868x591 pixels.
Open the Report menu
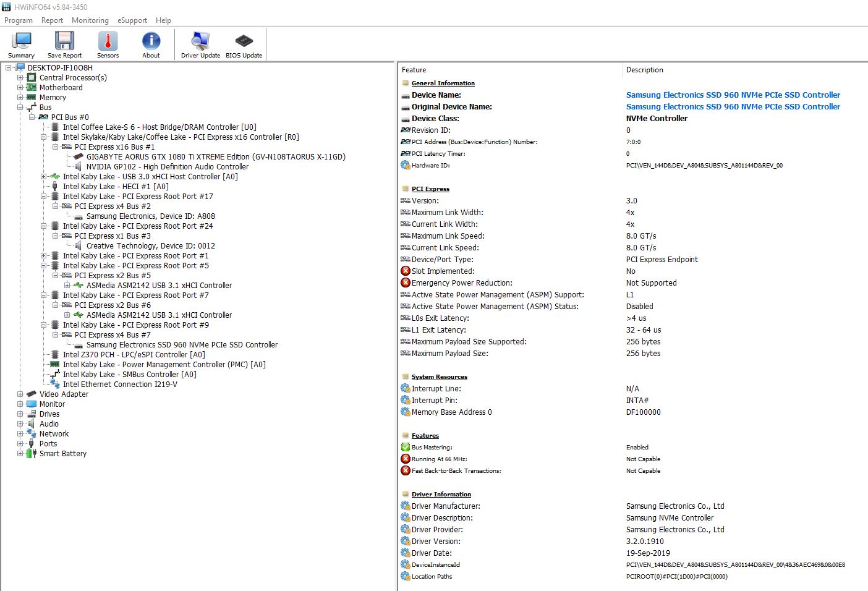[x=52, y=20]
